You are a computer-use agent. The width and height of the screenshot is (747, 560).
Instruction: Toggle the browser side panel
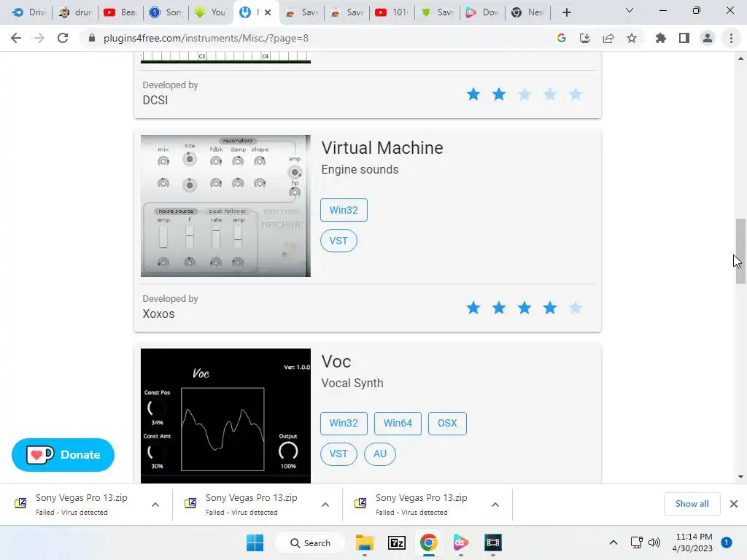684,38
